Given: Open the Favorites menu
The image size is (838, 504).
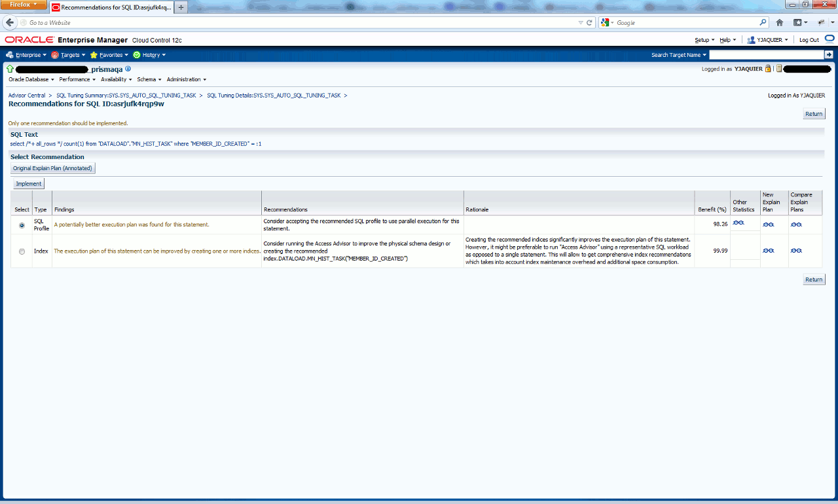Looking at the screenshot, I should pyautogui.click(x=109, y=55).
